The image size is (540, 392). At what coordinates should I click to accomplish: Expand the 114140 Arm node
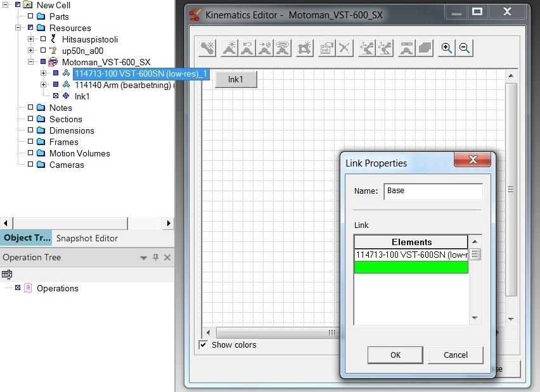coord(43,84)
